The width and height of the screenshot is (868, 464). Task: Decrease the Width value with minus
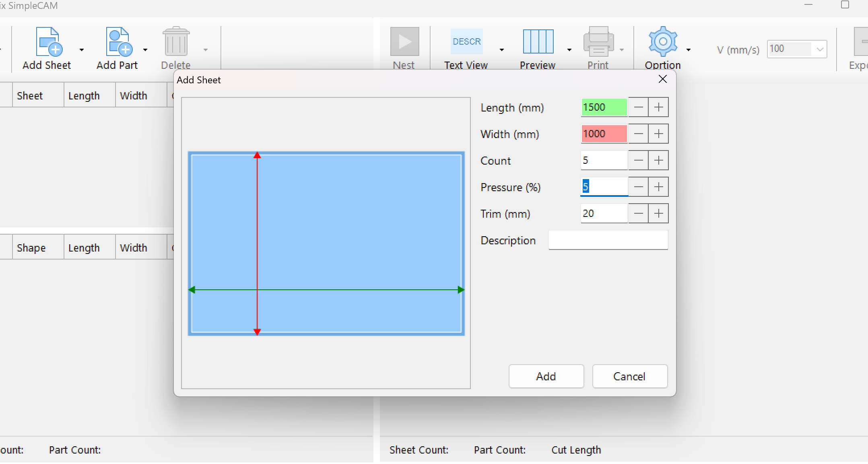pos(638,134)
